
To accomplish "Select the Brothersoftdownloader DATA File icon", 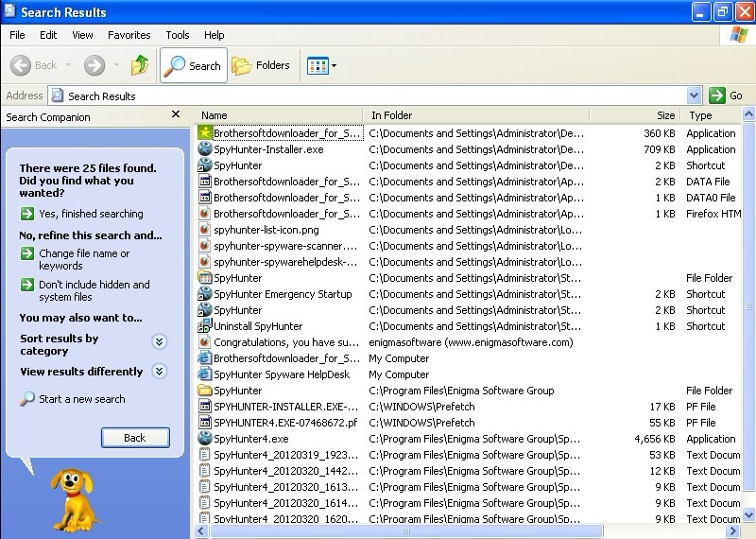I will [205, 182].
